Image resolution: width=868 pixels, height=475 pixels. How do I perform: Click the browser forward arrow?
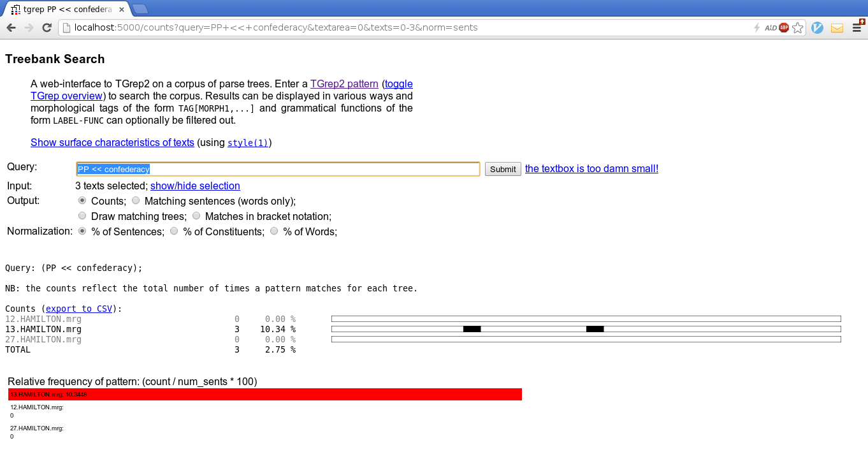(x=29, y=27)
